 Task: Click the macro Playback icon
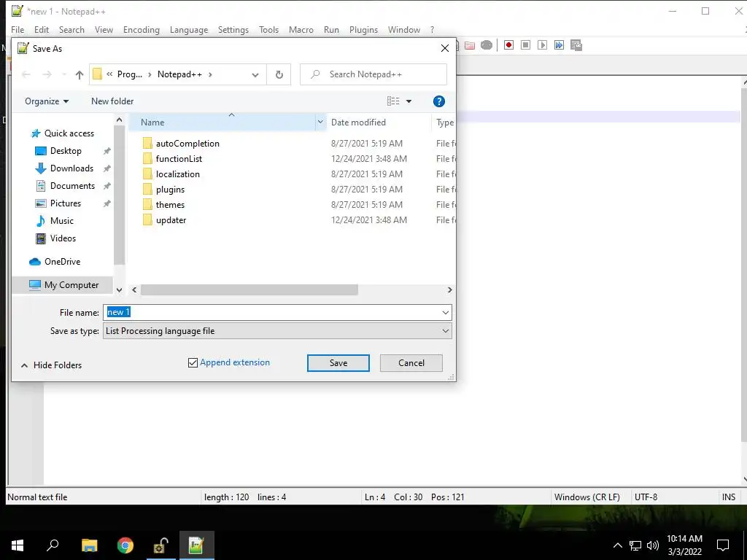[542, 45]
